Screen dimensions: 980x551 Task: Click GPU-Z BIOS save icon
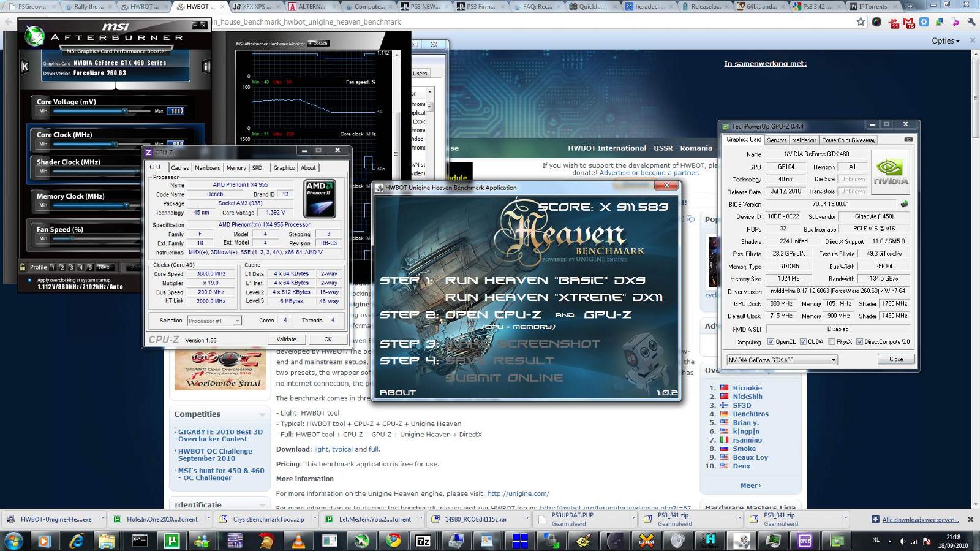point(903,204)
